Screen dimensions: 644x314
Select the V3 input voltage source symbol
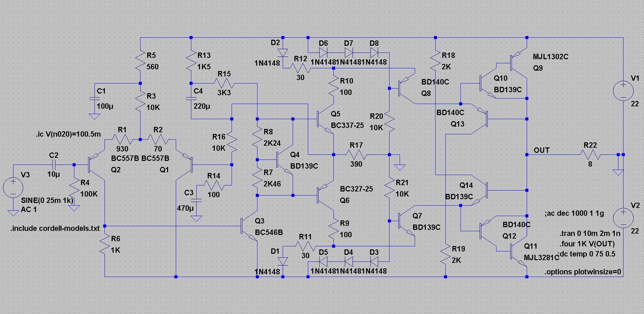coord(13,187)
